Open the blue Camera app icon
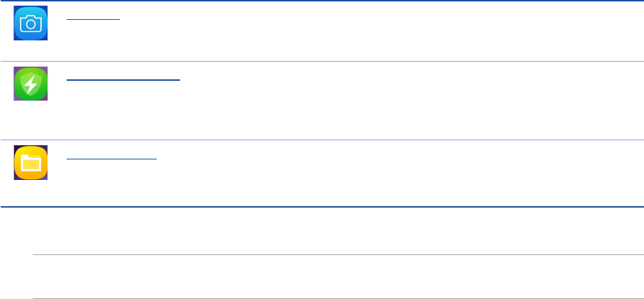 [30, 24]
